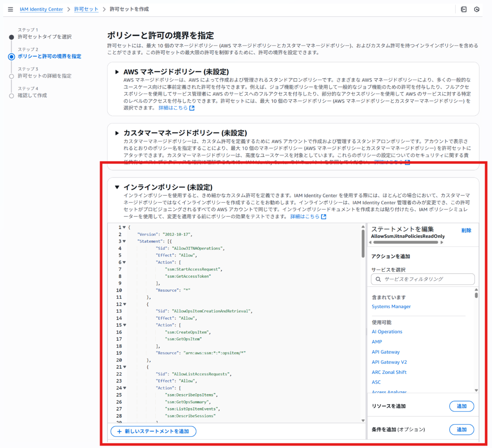Select API Gateway service
492x448 pixels.
386,352
